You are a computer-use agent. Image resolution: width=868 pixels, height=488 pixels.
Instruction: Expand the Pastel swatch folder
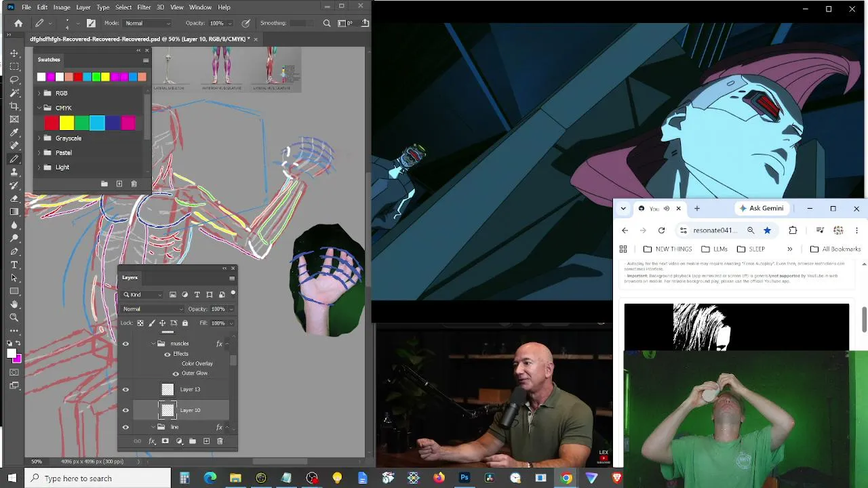pos(39,152)
